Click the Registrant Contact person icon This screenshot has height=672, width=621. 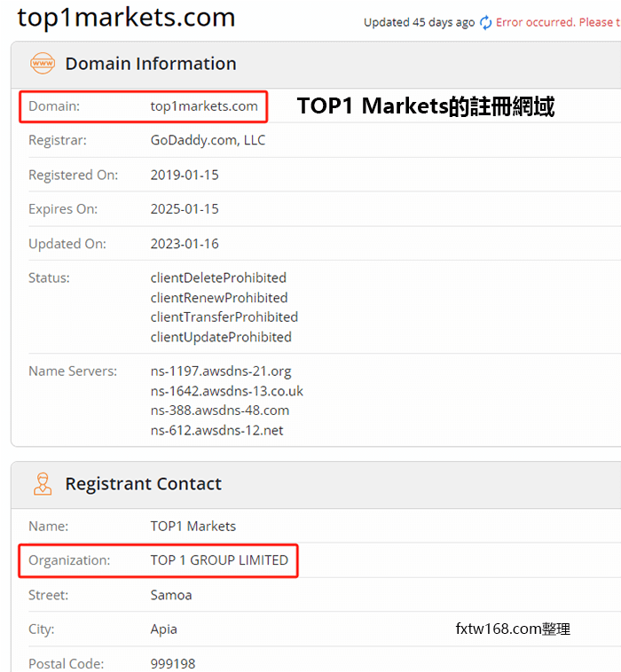pyautogui.click(x=43, y=484)
